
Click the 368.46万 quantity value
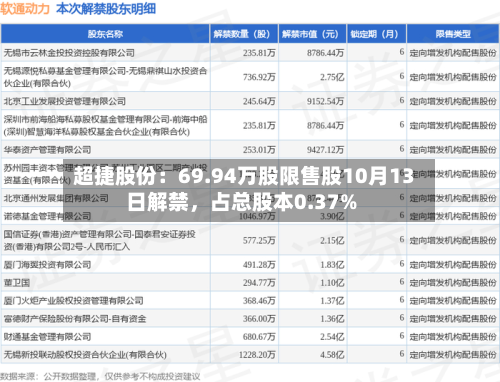click(259, 301)
